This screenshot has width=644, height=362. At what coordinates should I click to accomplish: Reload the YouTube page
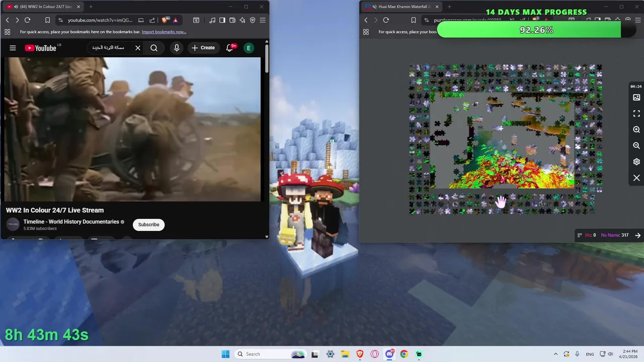(x=28, y=20)
